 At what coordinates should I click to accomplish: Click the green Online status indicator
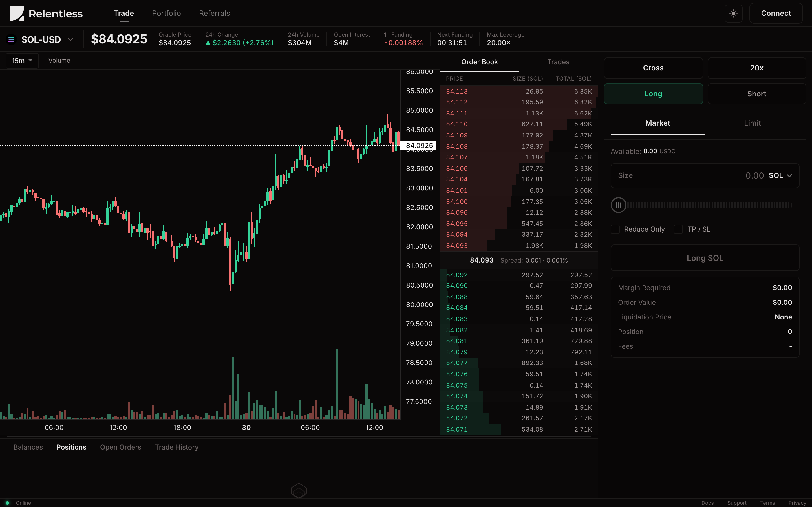coord(7,503)
